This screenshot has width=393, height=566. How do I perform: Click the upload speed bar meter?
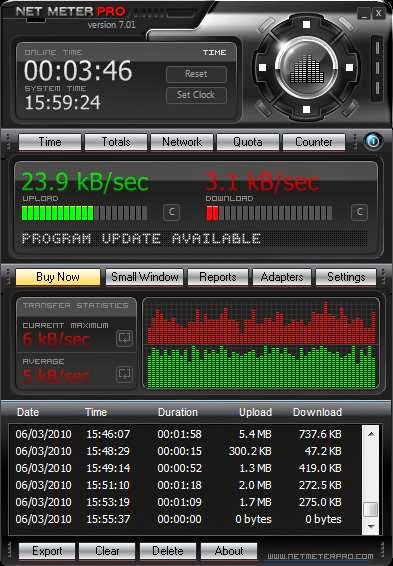pyautogui.click(x=84, y=213)
